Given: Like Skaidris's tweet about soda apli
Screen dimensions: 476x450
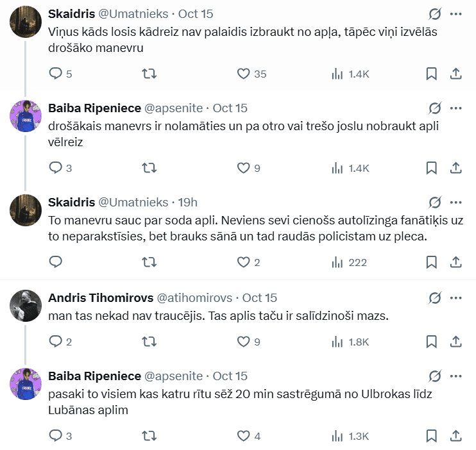Looking at the screenshot, I should pyautogui.click(x=243, y=262).
